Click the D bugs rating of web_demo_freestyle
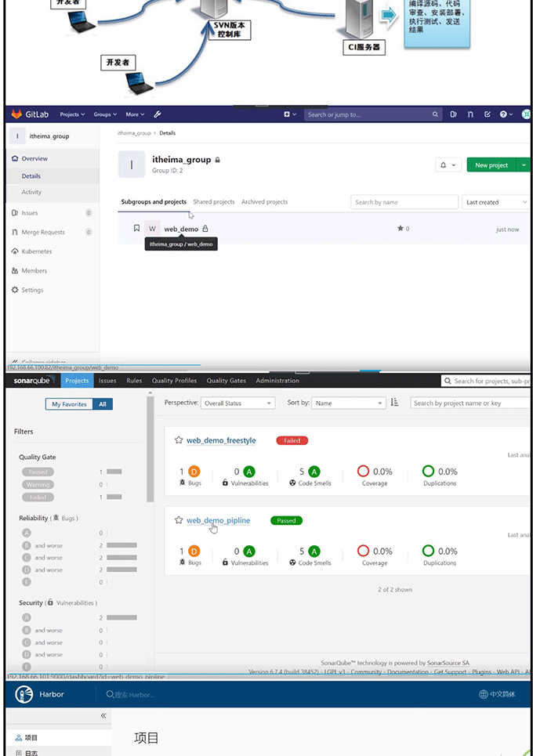 194,472
